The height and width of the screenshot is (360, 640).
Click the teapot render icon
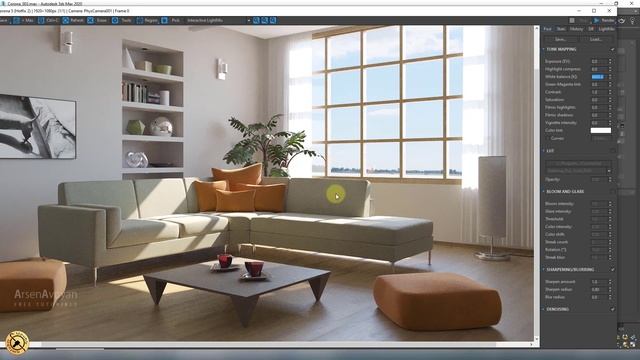pos(622,20)
